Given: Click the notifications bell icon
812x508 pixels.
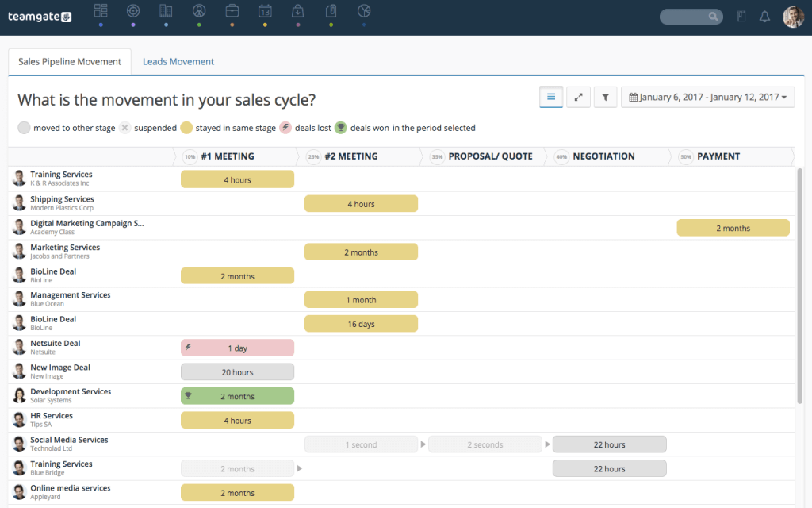Looking at the screenshot, I should (x=764, y=15).
